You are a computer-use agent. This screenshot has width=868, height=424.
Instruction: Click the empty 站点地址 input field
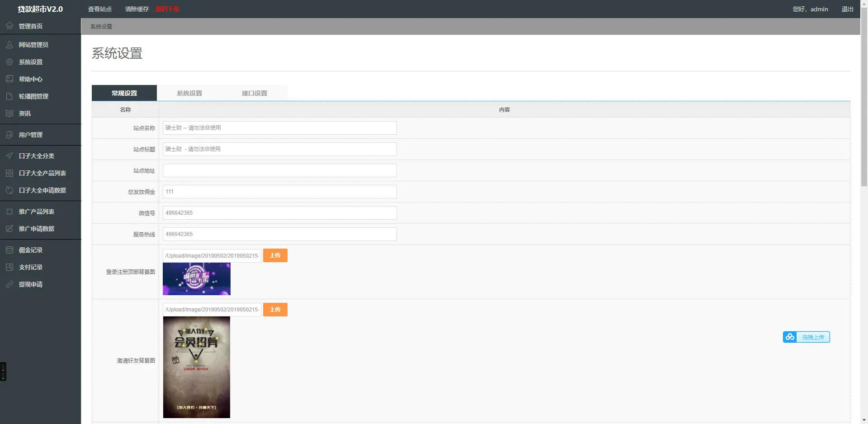coord(280,170)
